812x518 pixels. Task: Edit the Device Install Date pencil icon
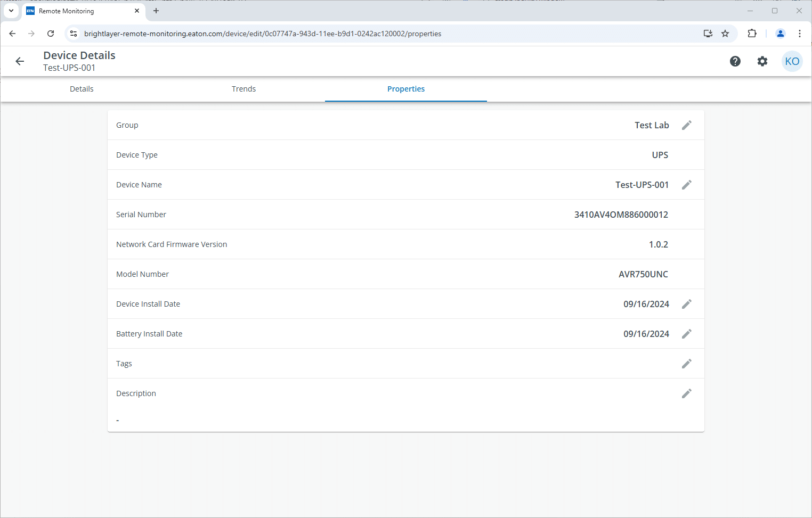point(687,304)
